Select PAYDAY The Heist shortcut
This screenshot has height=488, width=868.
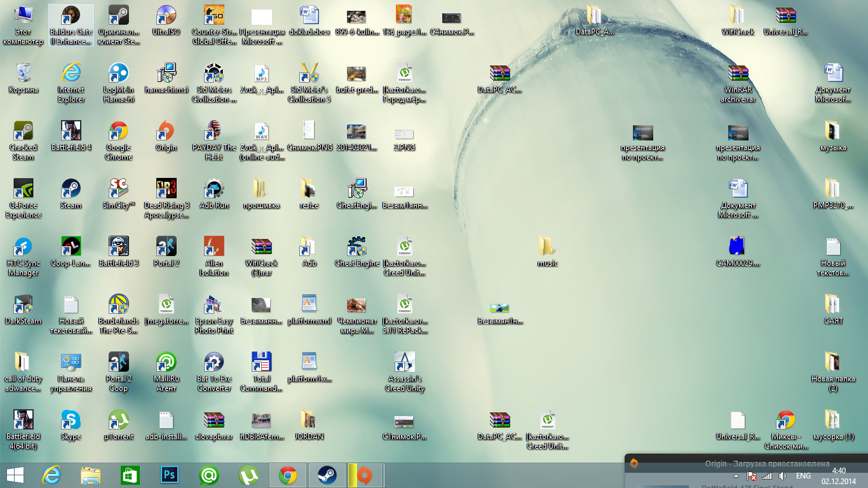pos(214,140)
